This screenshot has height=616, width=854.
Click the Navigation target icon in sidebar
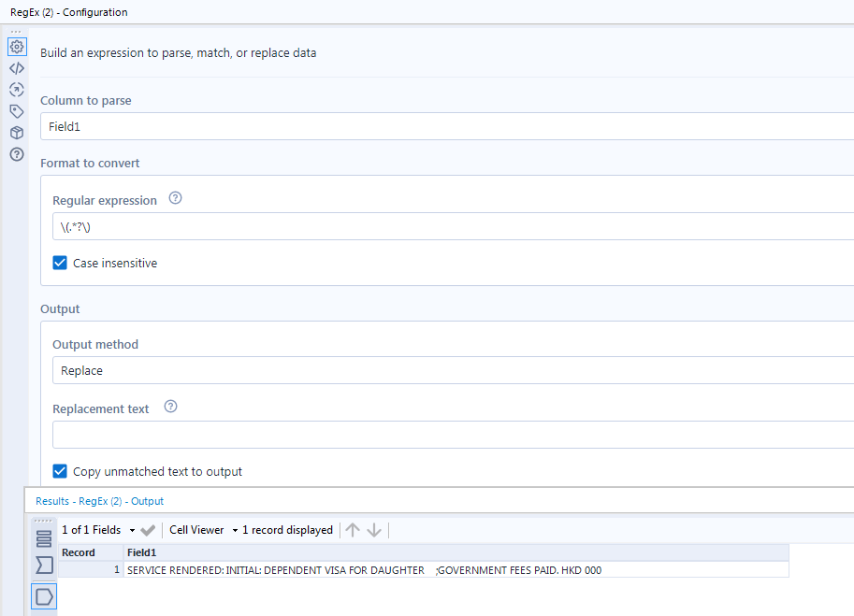click(x=17, y=90)
